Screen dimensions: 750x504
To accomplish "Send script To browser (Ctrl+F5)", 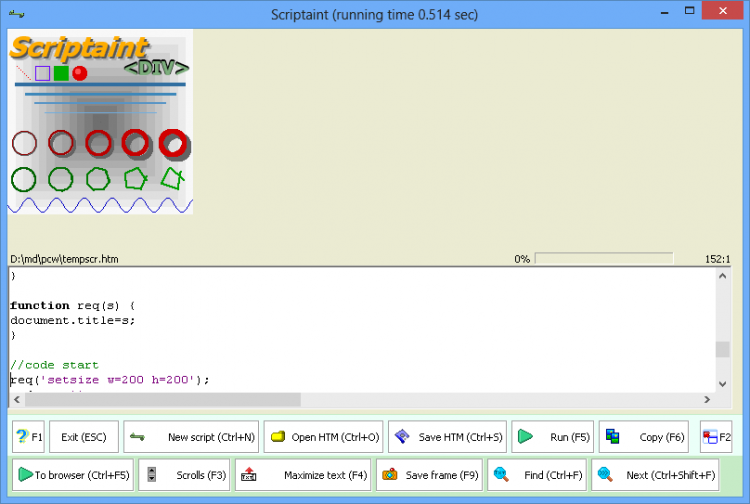I will pos(73,475).
